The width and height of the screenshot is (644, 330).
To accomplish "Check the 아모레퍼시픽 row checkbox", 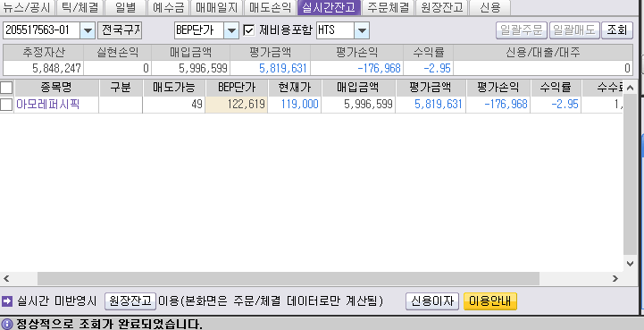I will 6,105.
